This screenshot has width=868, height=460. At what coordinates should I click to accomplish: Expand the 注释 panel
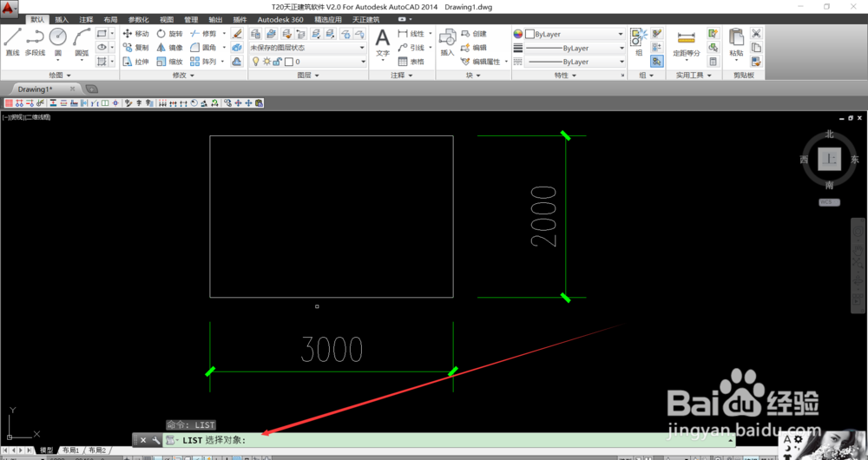point(402,76)
